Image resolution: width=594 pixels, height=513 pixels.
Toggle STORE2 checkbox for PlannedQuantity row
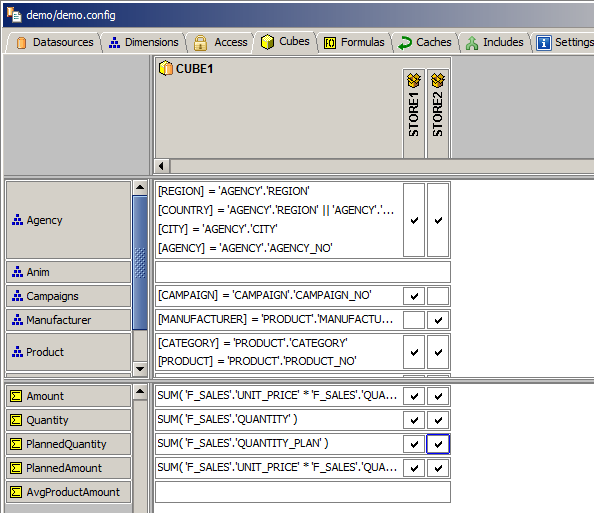(x=438, y=444)
